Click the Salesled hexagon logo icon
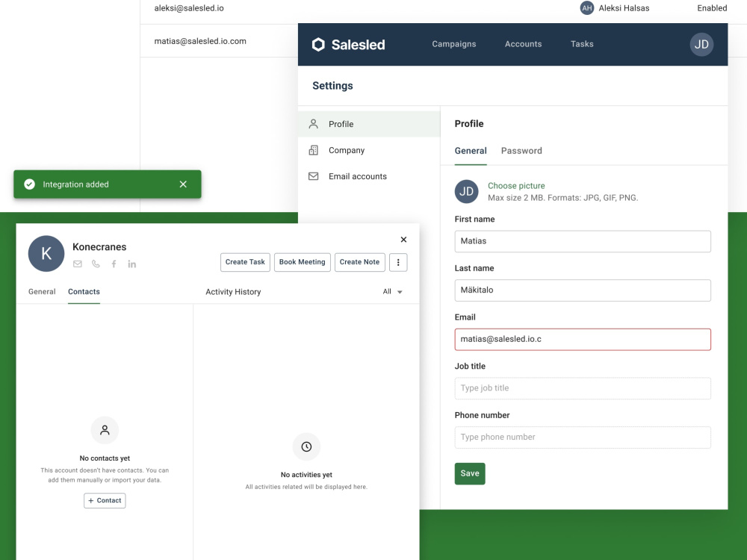Viewport: 747px width, 560px height. (x=318, y=44)
